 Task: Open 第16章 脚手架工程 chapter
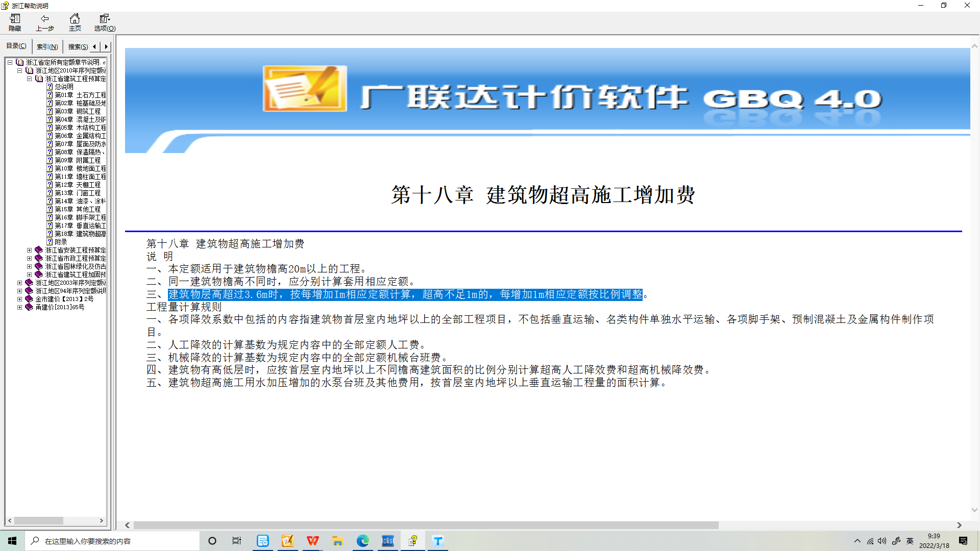[80, 217]
